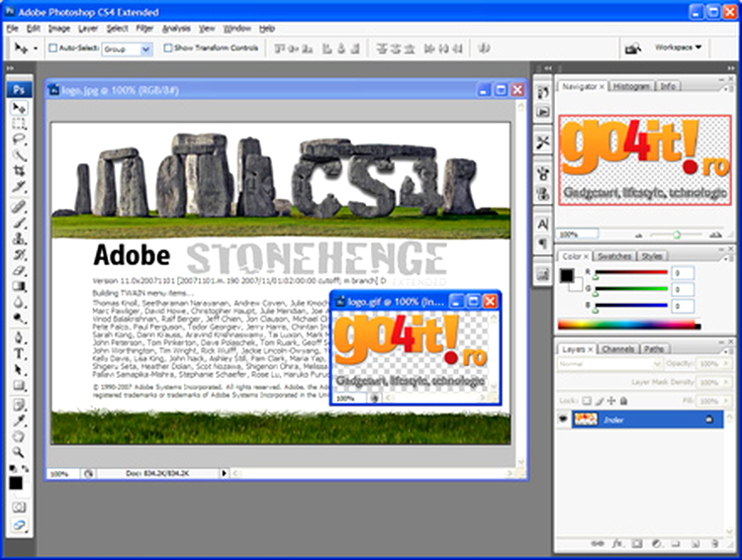Open the Tool Presets panel icon
The width and height of the screenshot is (742, 560).
[x=543, y=142]
